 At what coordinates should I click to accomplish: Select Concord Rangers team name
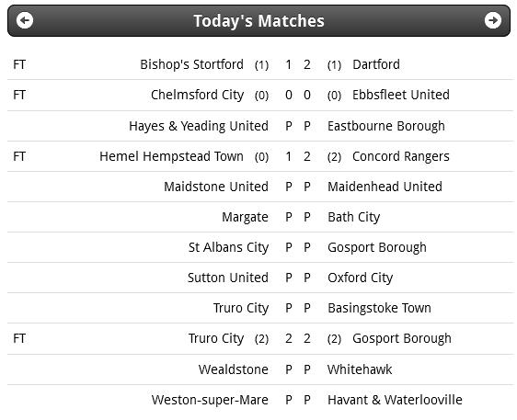click(400, 156)
